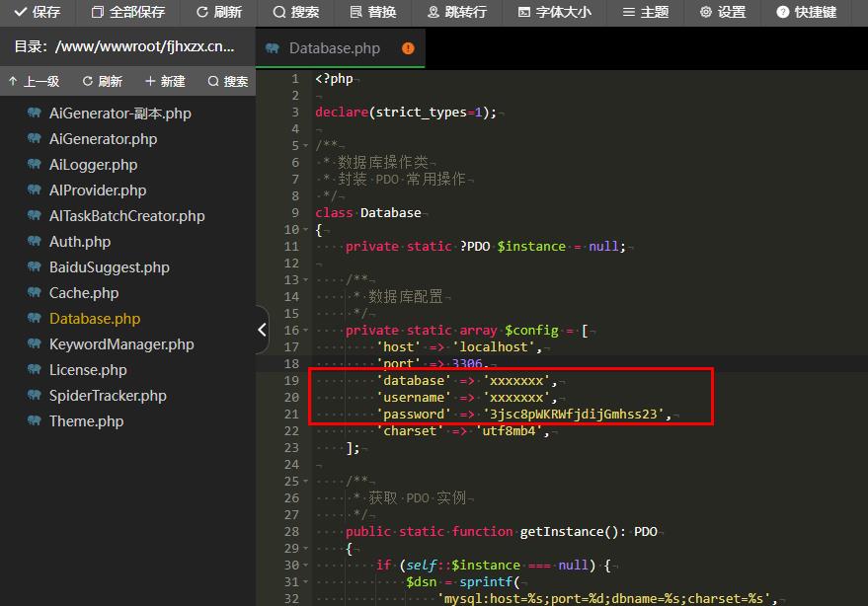Refresh the editor using top toolbar
This screenshot has height=606, width=868.
coord(218,13)
